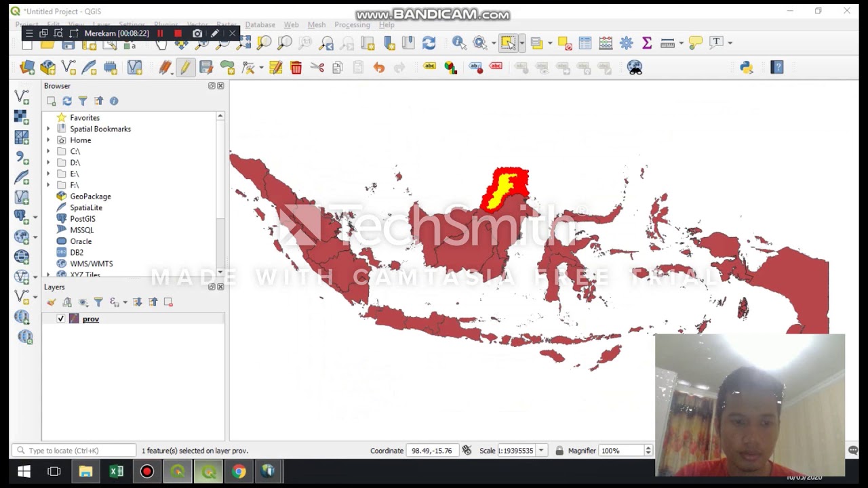Open the attribute table
The image size is (868, 488).
(x=585, y=43)
